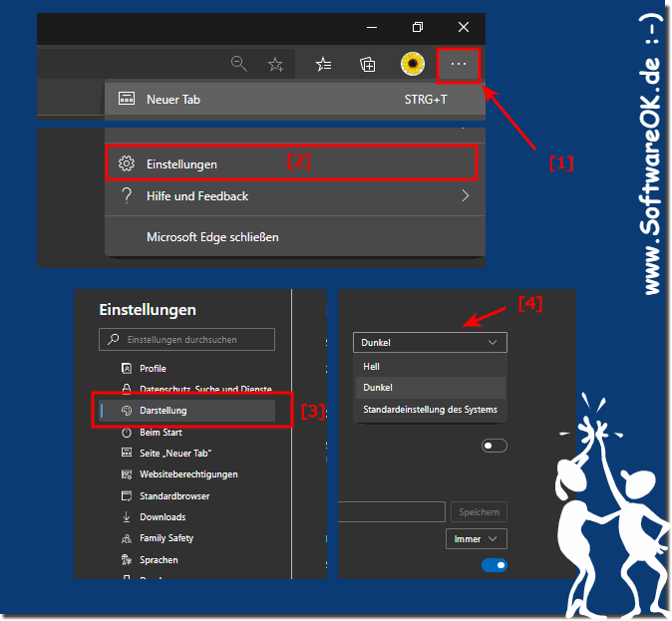This screenshot has width=672, height=621.
Task: Open Beim Start settings section
Action: (x=186, y=433)
